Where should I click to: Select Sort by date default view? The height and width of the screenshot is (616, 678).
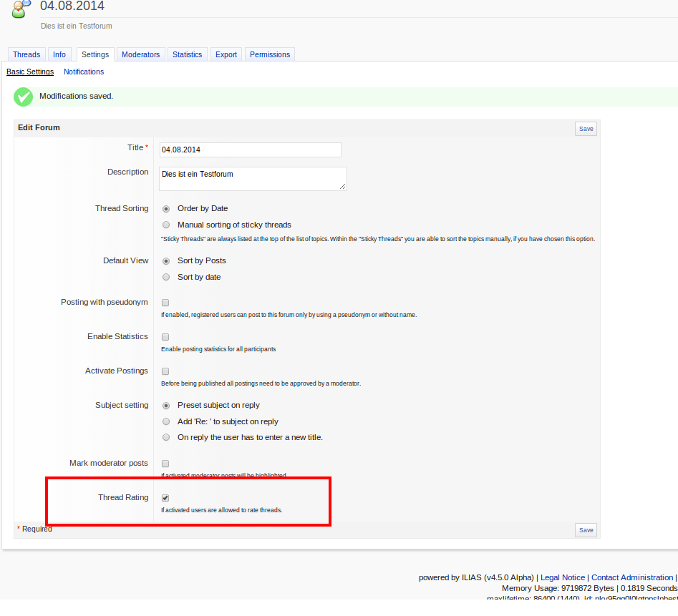pyautogui.click(x=166, y=277)
